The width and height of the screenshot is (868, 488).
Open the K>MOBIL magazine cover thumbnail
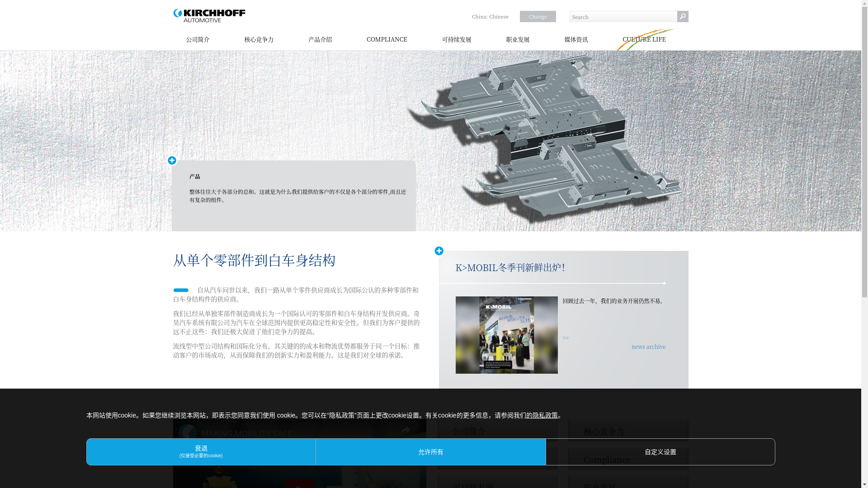coord(507,335)
